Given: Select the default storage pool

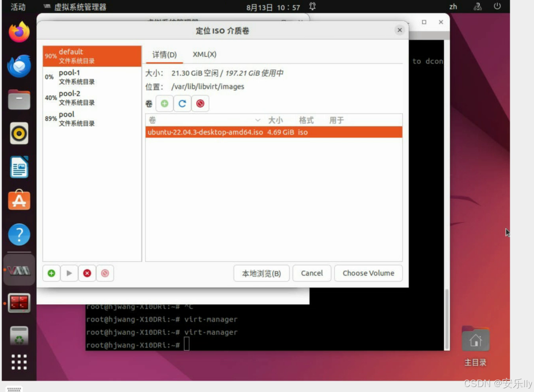Looking at the screenshot, I should tap(92, 56).
